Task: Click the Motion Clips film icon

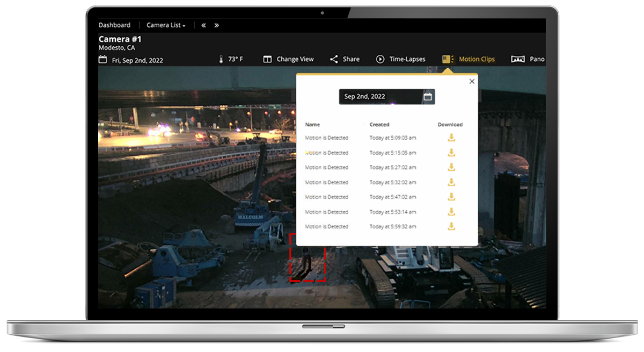Action: coord(448,59)
